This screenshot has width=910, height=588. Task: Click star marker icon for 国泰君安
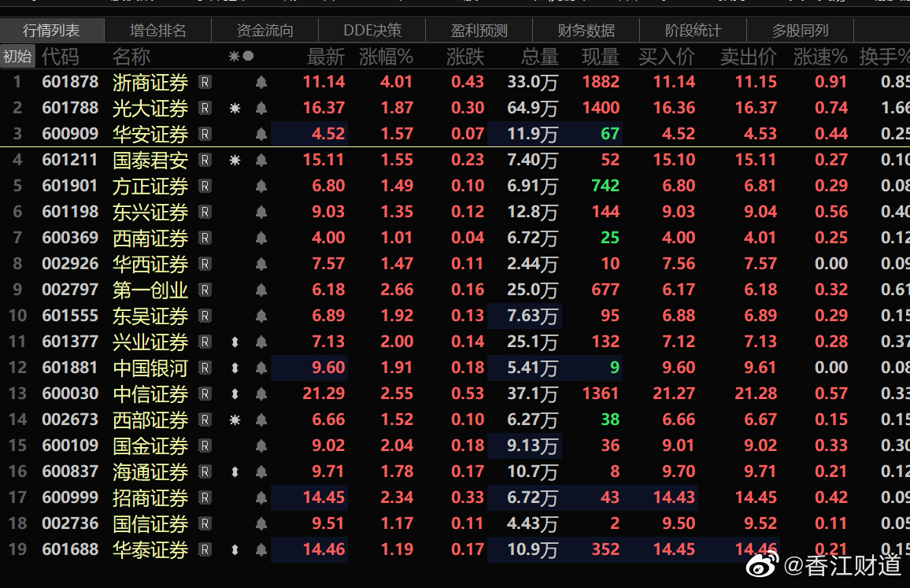tap(235, 161)
